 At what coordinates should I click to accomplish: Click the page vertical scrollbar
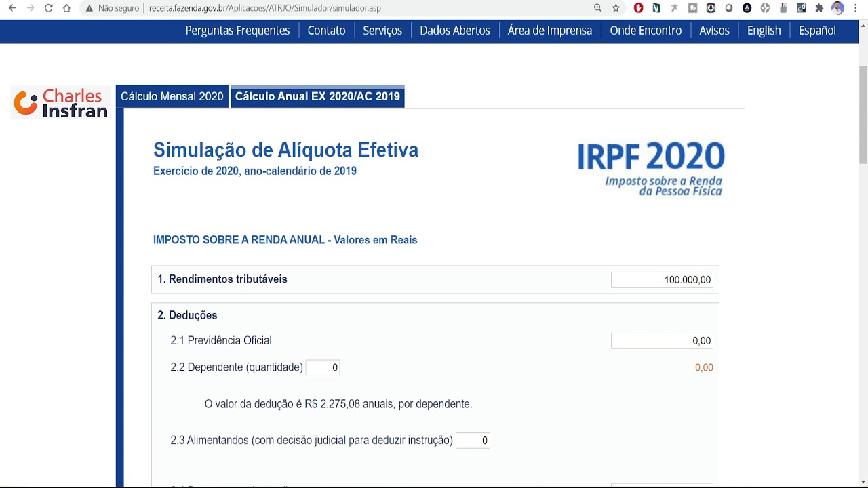pyautogui.click(x=863, y=115)
